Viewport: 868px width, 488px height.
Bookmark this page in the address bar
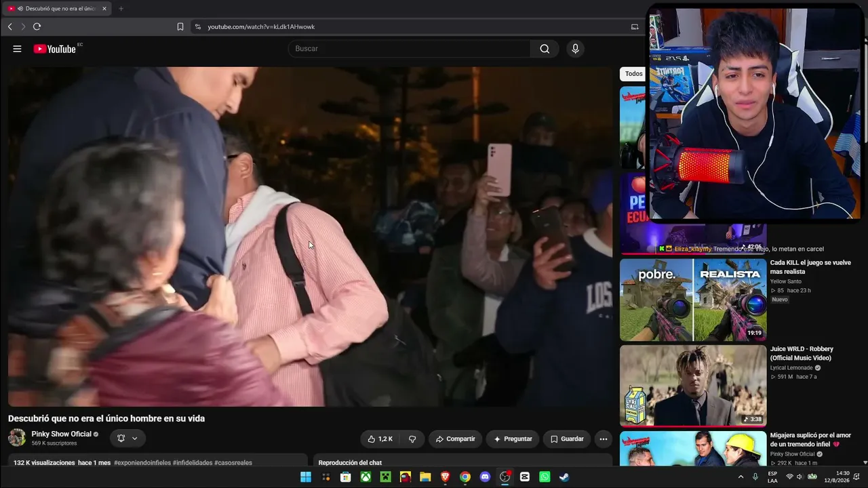pyautogui.click(x=180, y=26)
